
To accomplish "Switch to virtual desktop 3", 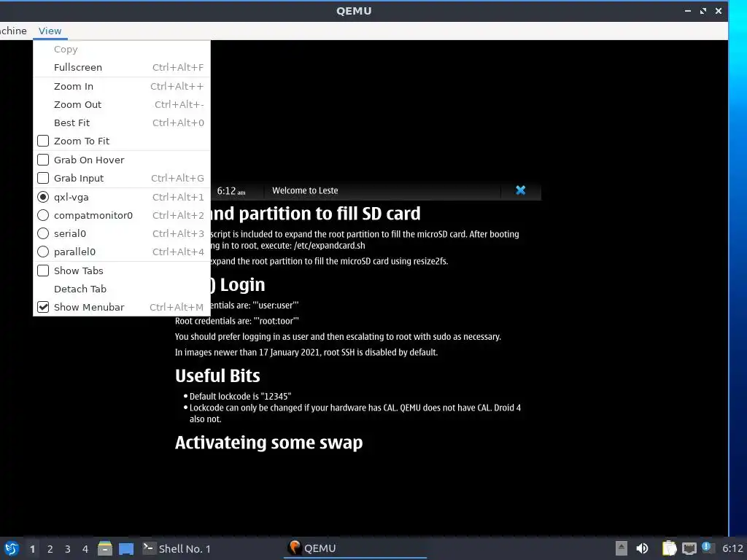I will pyautogui.click(x=68, y=549).
